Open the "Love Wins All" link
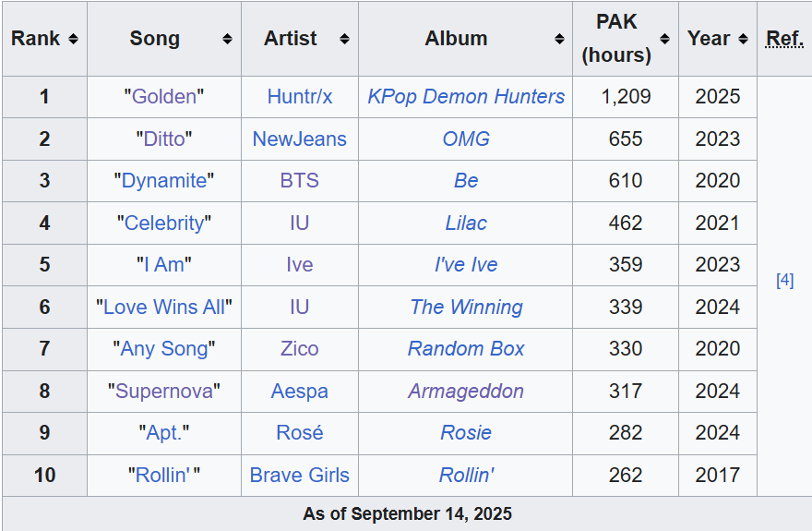The width and height of the screenshot is (812, 531). point(164,308)
